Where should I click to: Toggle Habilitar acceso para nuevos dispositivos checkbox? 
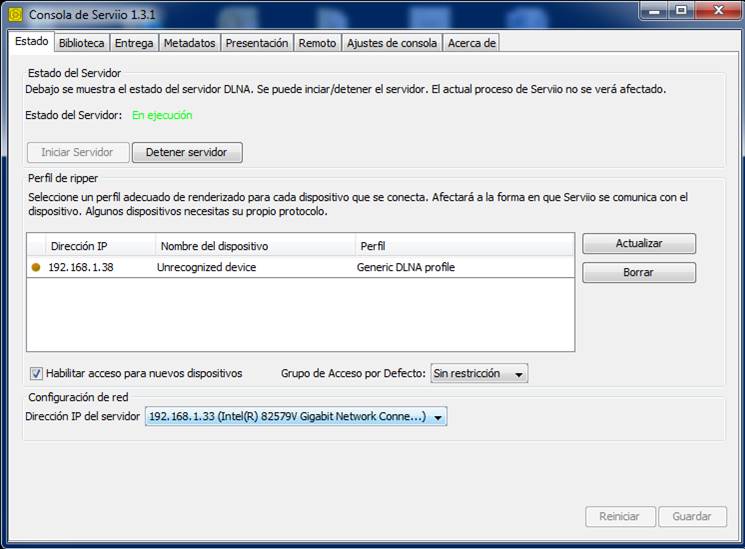pos(37,373)
